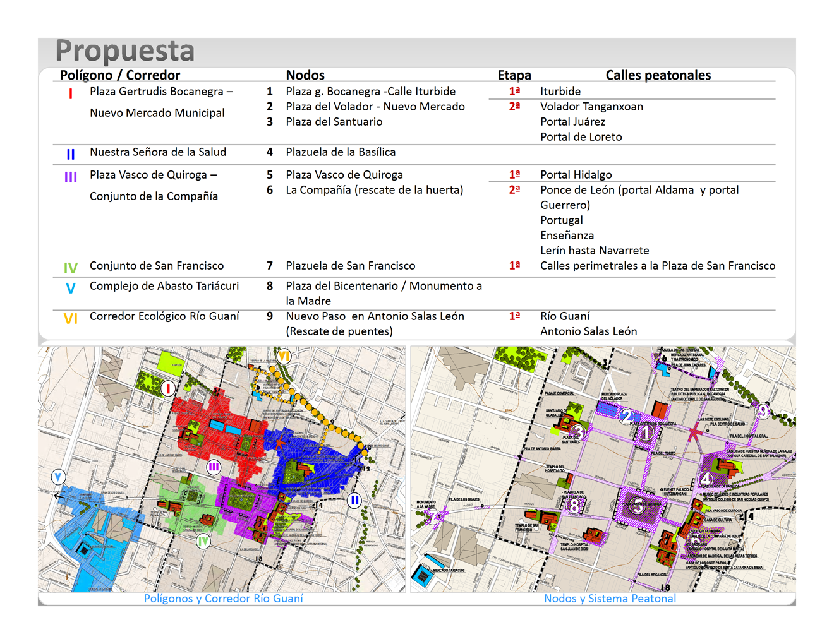Click the green roman numeral IV in the table

click(71, 268)
